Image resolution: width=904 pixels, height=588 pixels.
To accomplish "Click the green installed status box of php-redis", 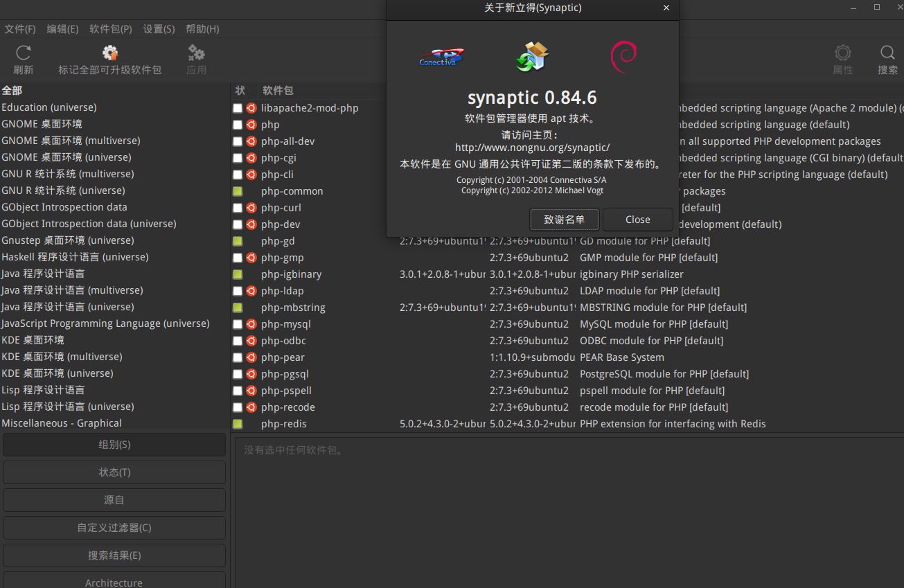I will 238,424.
